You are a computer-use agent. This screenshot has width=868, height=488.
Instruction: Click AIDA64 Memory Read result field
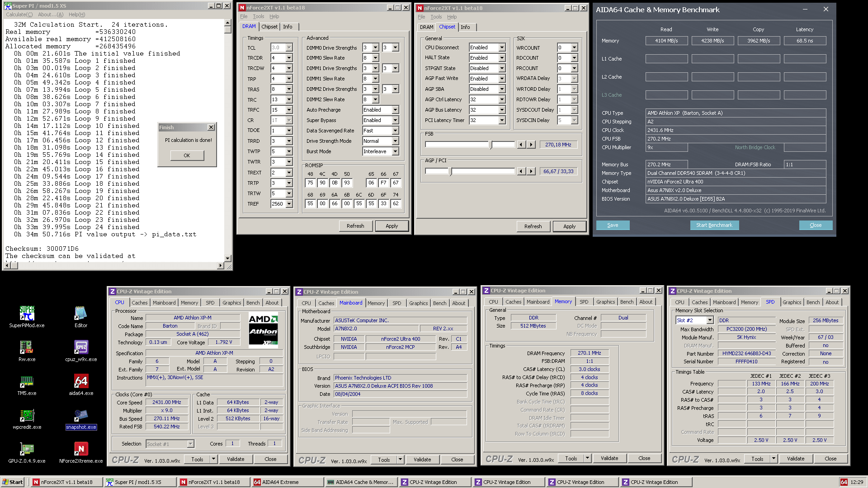click(x=666, y=41)
